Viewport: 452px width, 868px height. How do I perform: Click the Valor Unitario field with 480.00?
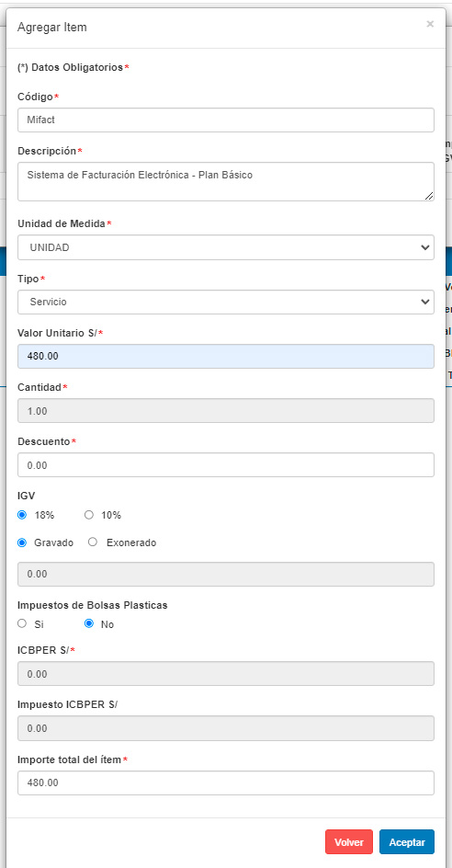tap(226, 357)
